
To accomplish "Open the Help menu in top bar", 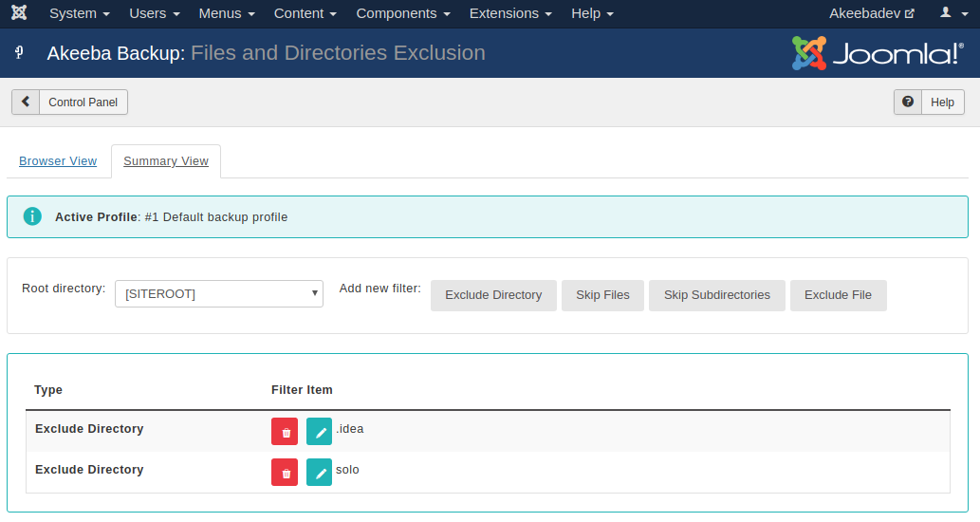I will [593, 13].
